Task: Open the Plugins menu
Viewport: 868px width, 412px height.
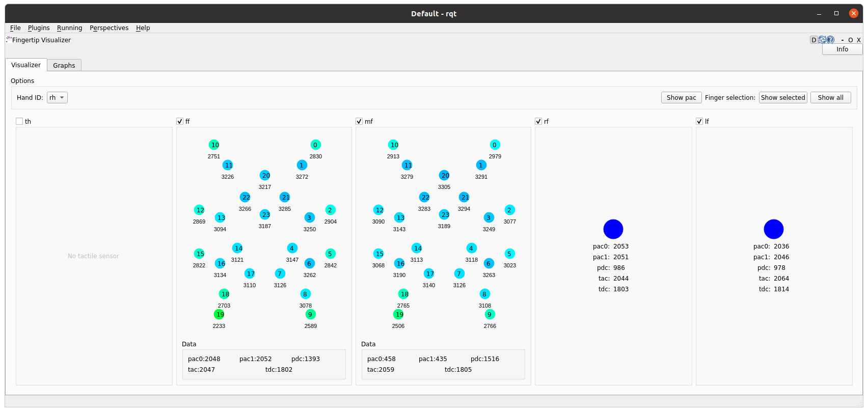Action: 39,28
